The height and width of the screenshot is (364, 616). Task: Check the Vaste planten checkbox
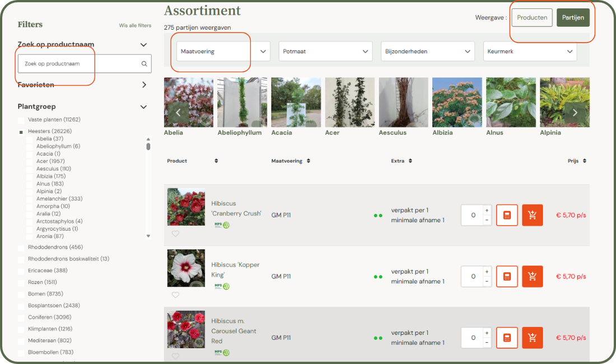pos(21,120)
